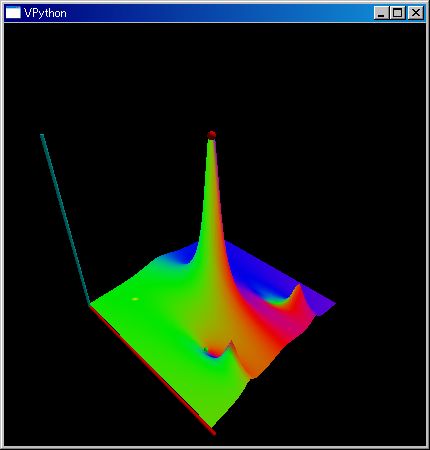The image size is (430, 450).
Task: Click the origin corner where both axes meet
Action: pyautogui.click(x=90, y=305)
